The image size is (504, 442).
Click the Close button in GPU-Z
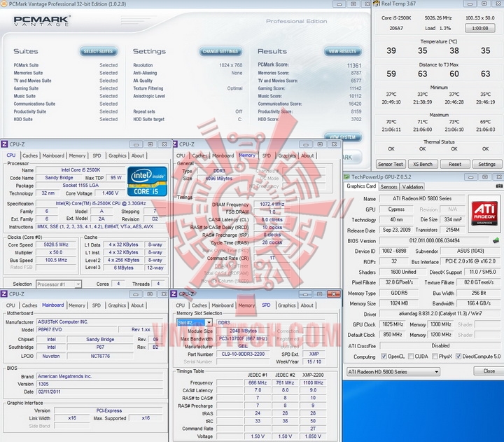489,371
